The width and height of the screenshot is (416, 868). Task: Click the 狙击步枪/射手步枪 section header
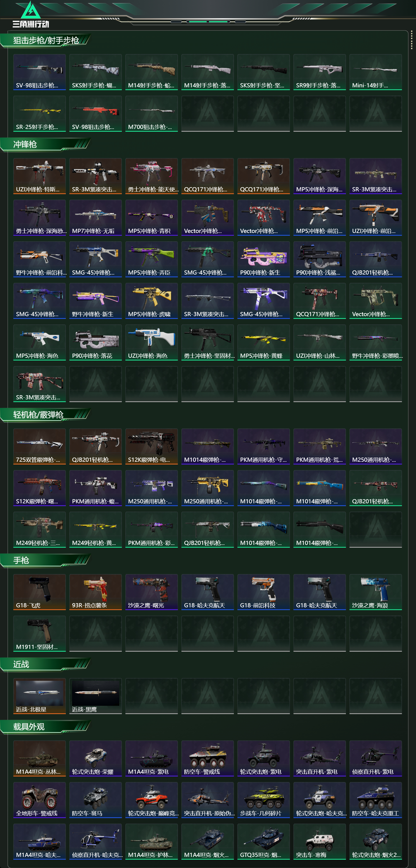coord(46,40)
